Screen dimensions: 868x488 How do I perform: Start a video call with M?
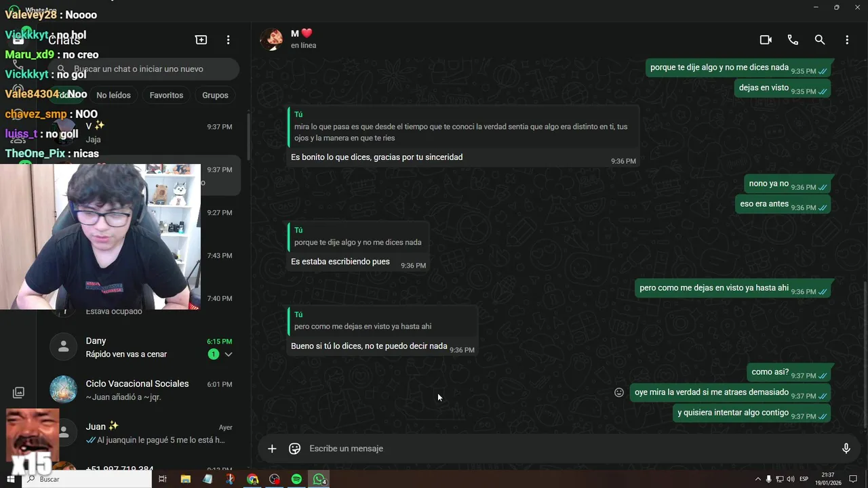[x=766, y=40]
